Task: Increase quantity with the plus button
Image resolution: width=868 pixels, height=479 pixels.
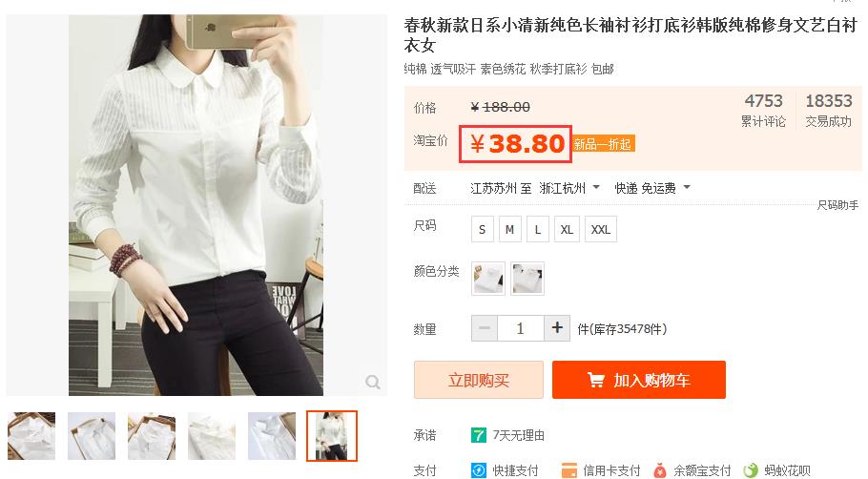Action: coord(557,328)
